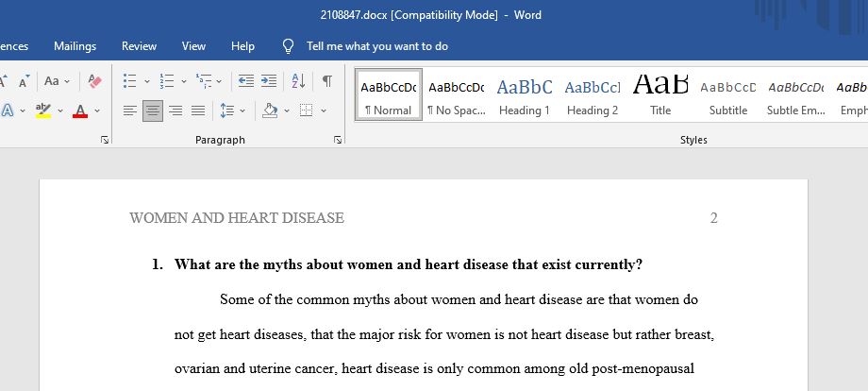Apply the Title style
Image resolution: width=868 pixels, height=391 pixels.
[x=660, y=94]
